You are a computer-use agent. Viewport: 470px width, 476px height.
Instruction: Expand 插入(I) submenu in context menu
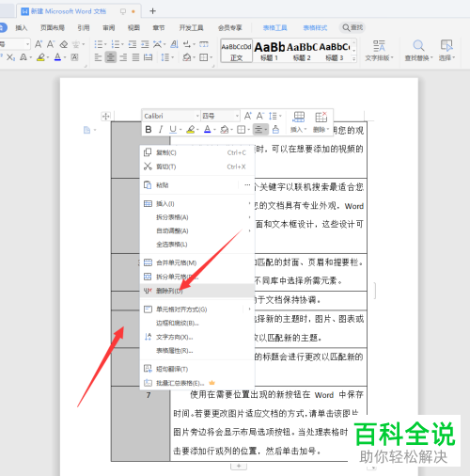196,204
